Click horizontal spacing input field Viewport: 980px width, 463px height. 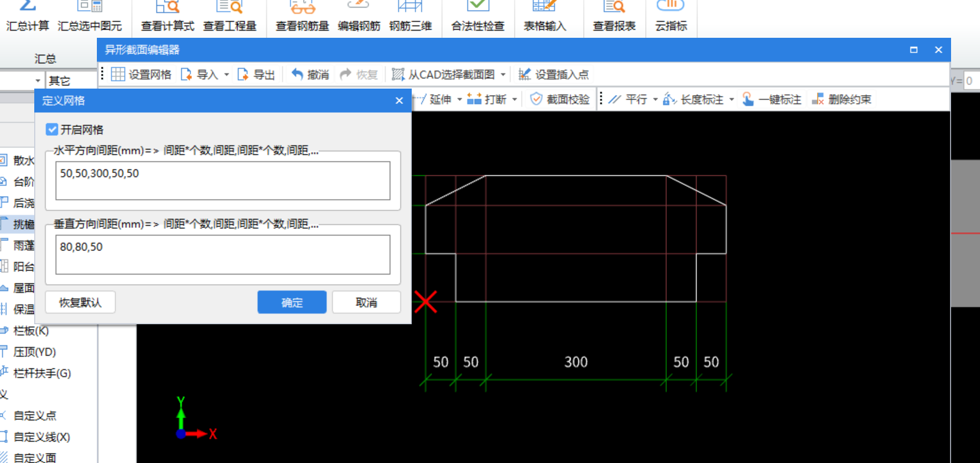pyautogui.click(x=223, y=181)
